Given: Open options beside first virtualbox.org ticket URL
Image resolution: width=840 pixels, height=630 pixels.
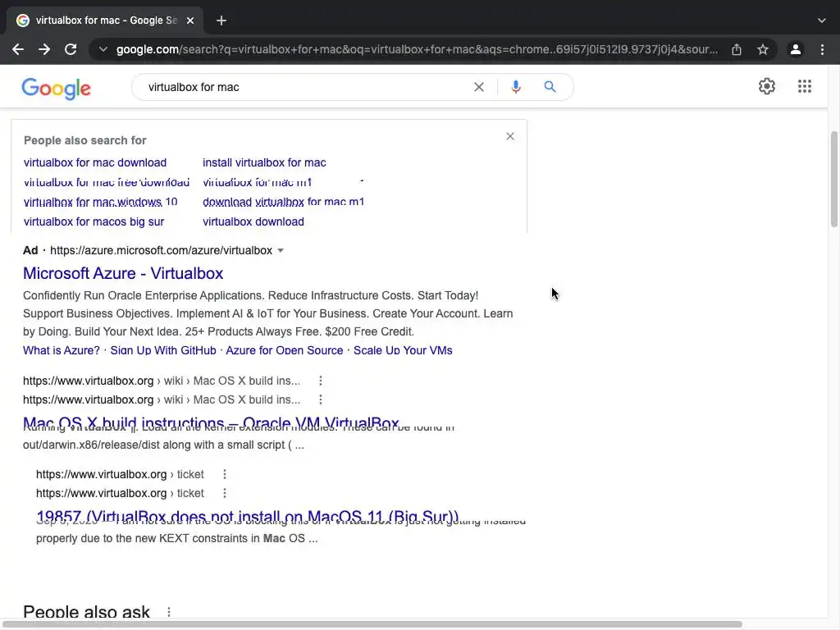Looking at the screenshot, I should [225, 474].
